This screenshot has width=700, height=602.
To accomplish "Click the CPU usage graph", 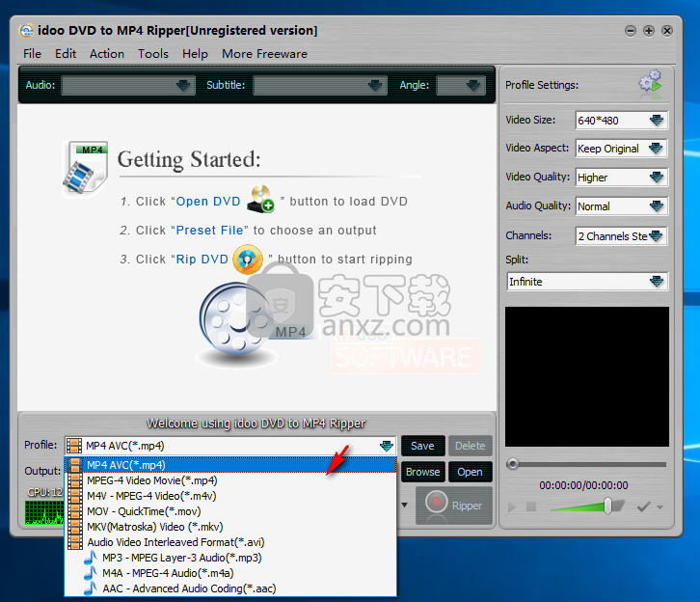I will (x=44, y=512).
